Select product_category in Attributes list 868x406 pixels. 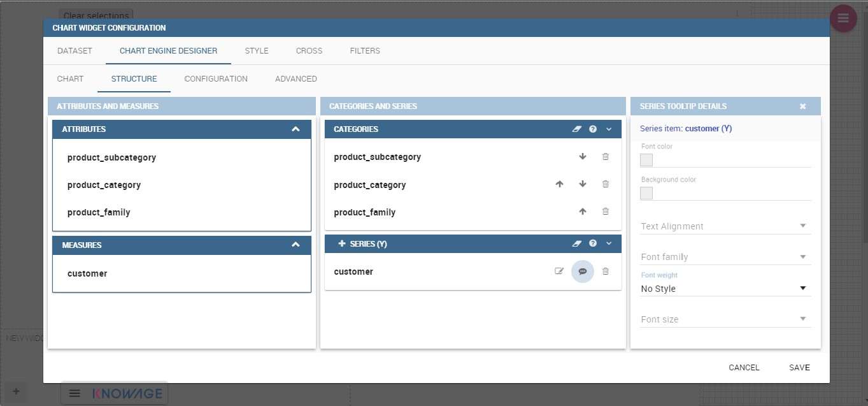coord(104,185)
